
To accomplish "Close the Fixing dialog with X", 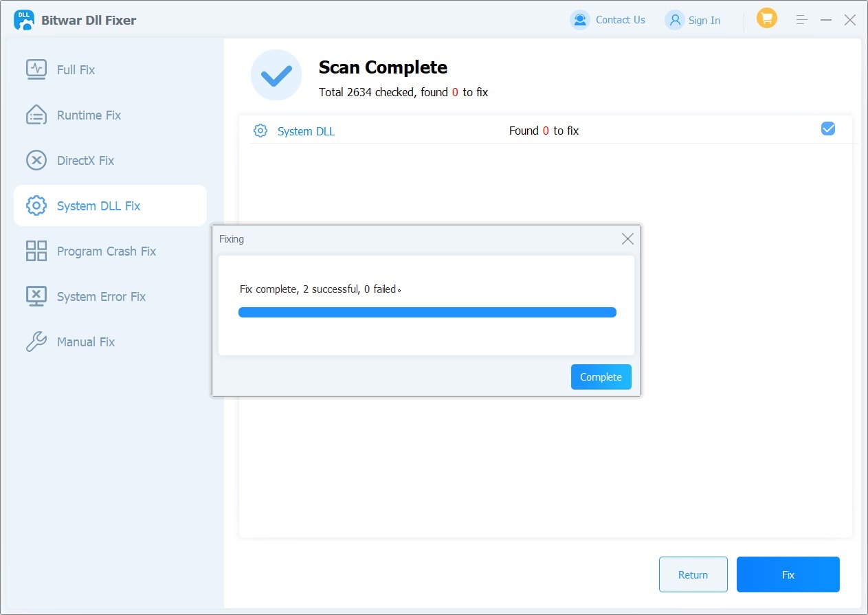I will (627, 239).
